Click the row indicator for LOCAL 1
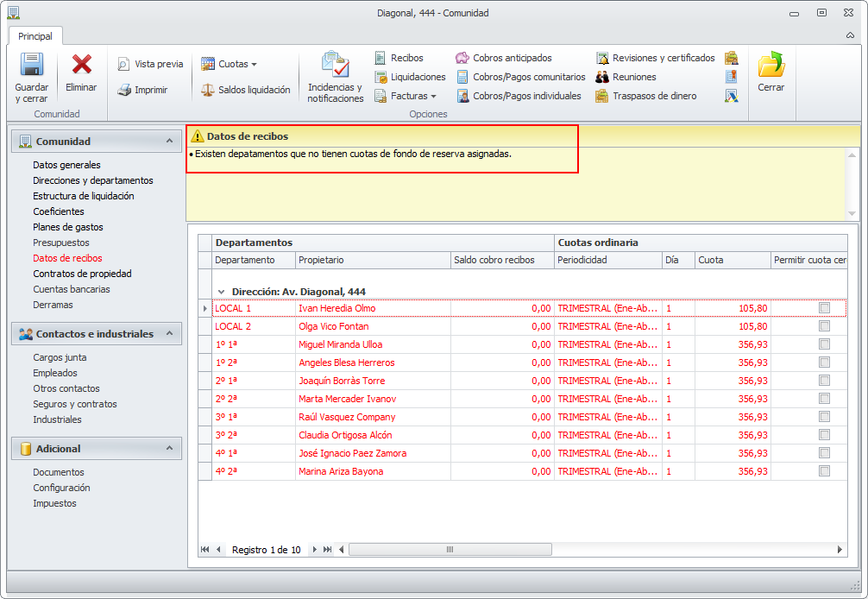 (205, 308)
